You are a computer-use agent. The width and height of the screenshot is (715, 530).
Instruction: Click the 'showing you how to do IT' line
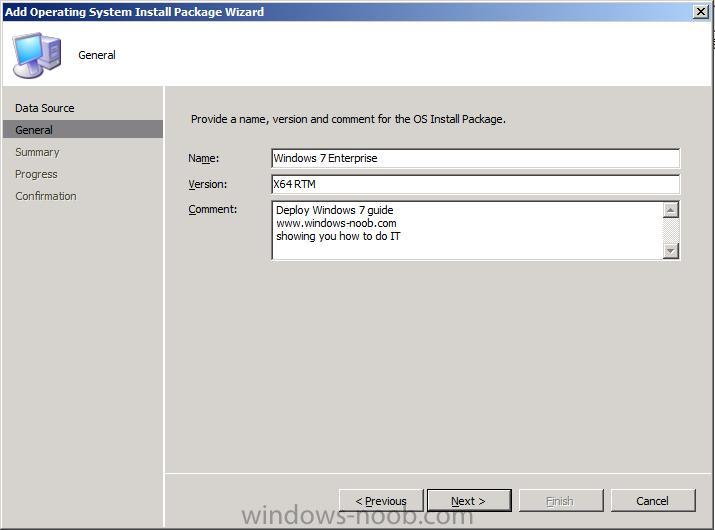(x=338, y=236)
